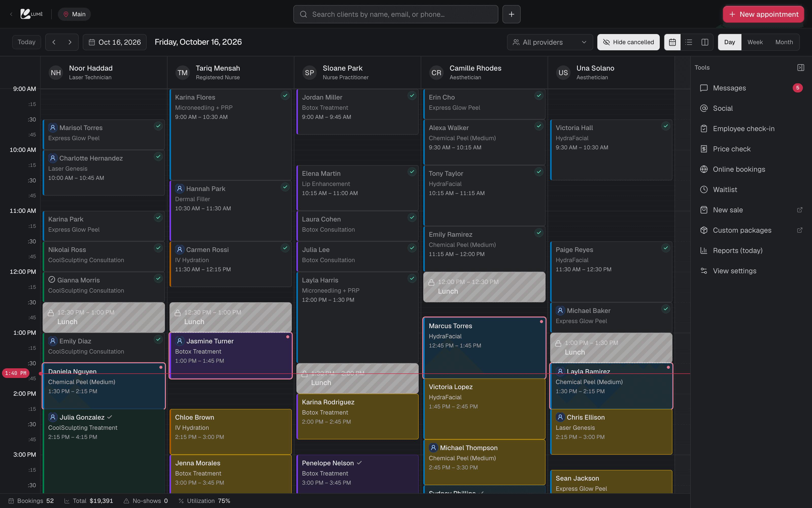
Task: Open external link icon for New sale
Action: click(x=800, y=210)
